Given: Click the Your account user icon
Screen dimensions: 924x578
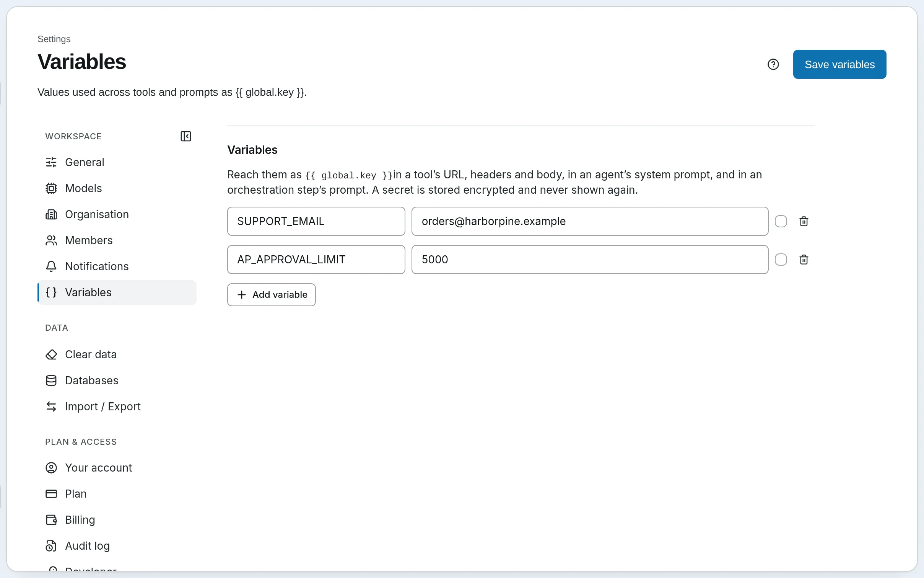Looking at the screenshot, I should pos(51,468).
